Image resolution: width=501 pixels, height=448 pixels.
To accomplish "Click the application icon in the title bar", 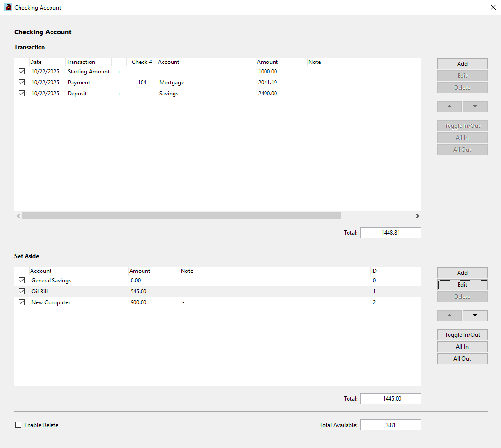I will [x=8, y=7].
